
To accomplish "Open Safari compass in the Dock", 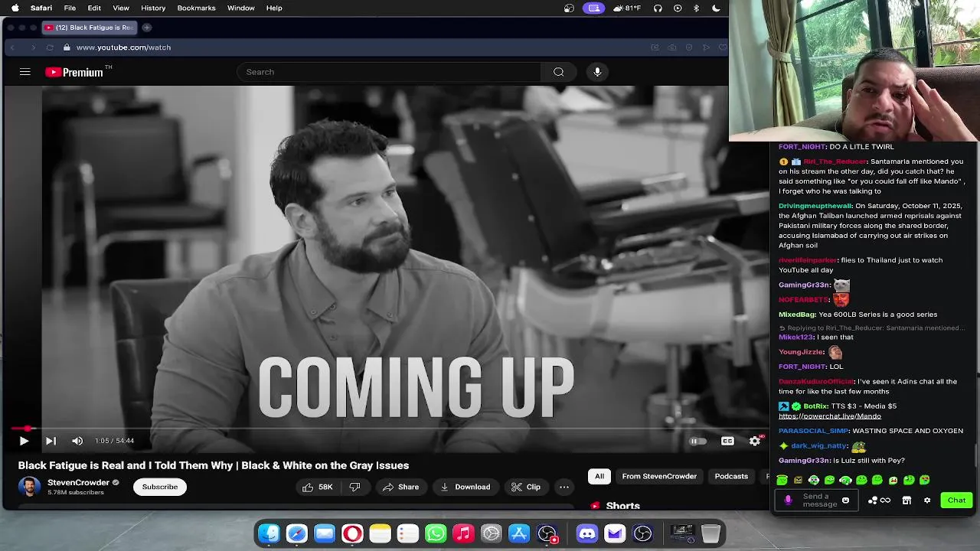I will pyautogui.click(x=297, y=533).
